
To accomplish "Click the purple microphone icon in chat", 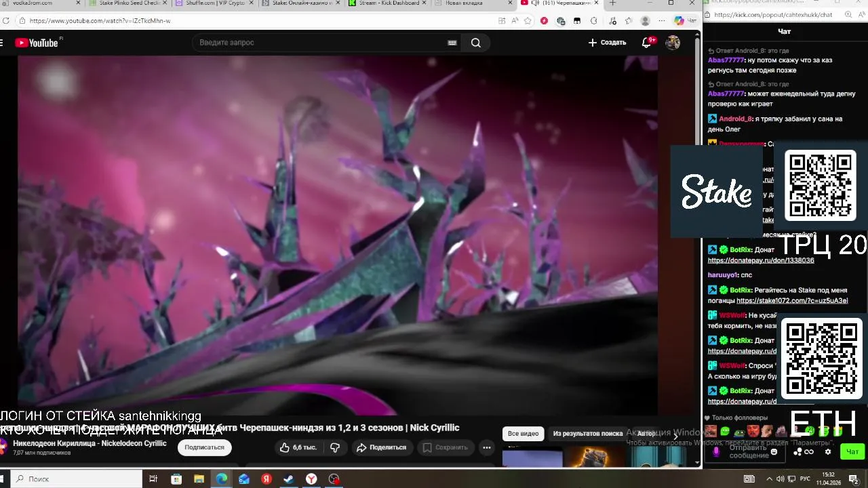I will (716, 451).
